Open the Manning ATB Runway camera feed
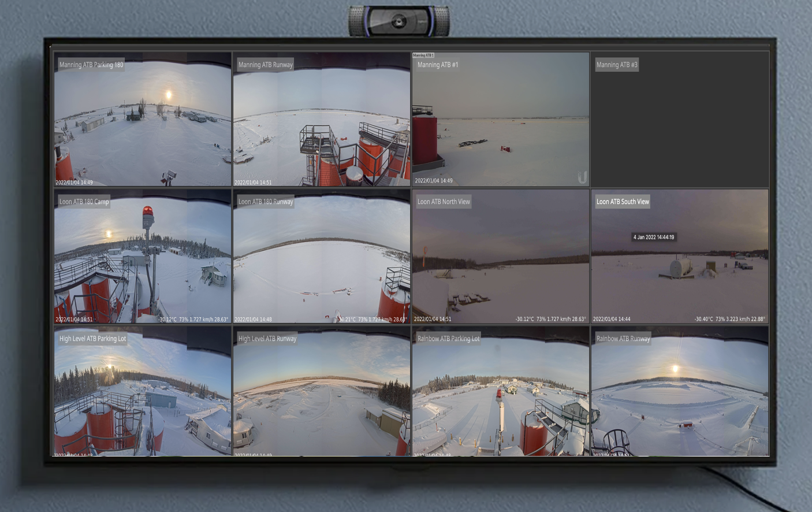The image size is (812, 512). [x=322, y=119]
